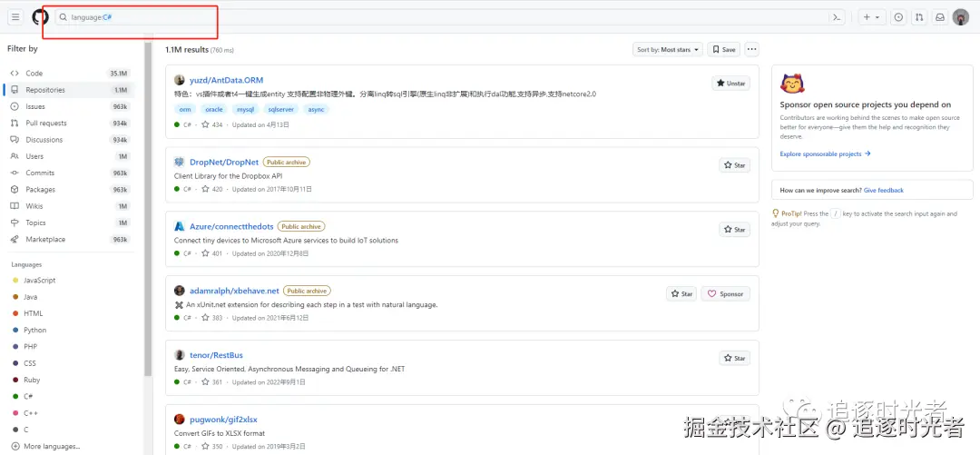
Task: Choose C# language in sidebar
Action: (x=28, y=396)
